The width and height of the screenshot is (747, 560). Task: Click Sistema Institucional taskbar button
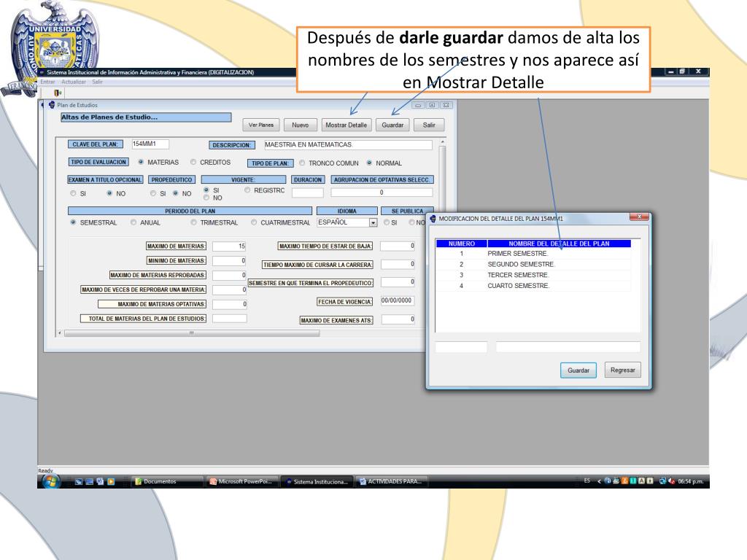[317, 481]
